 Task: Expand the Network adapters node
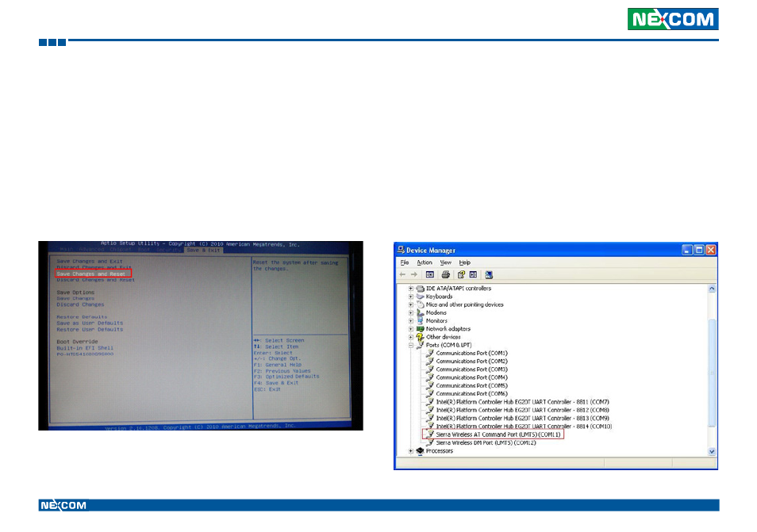click(x=411, y=329)
